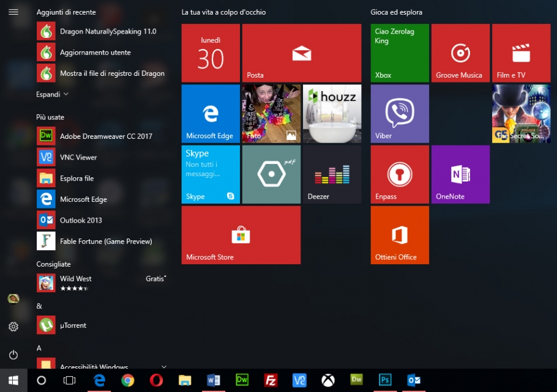
Task: Toggle the hamburger menu at top left
Action: pos(13,12)
